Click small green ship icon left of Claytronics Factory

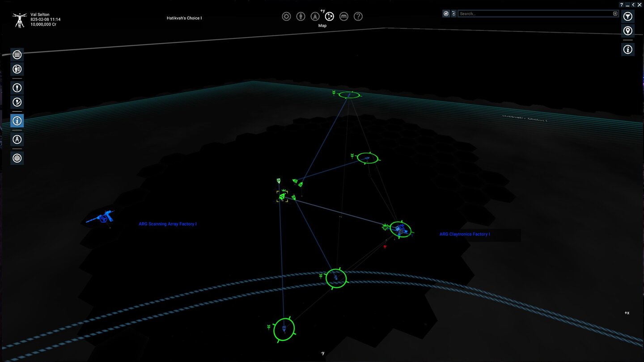386,227
